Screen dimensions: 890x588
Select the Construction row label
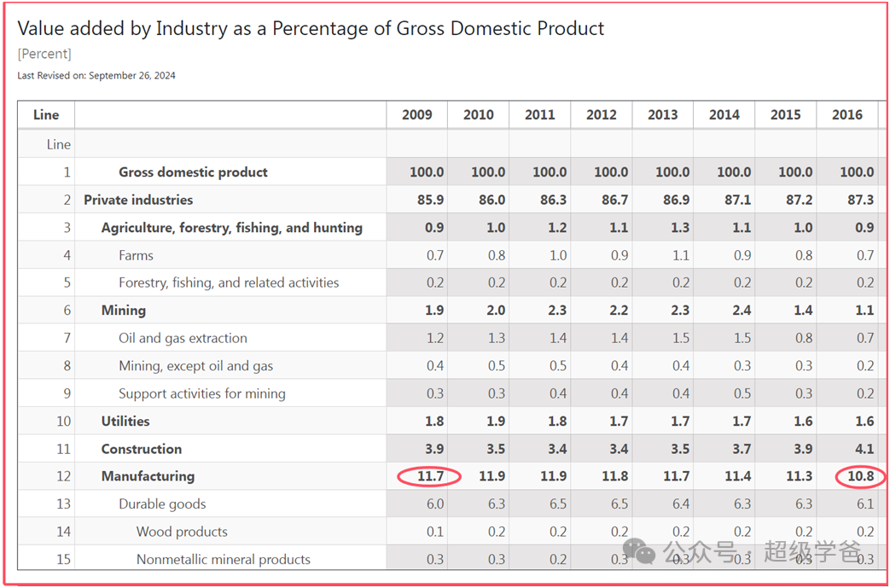tap(142, 449)
